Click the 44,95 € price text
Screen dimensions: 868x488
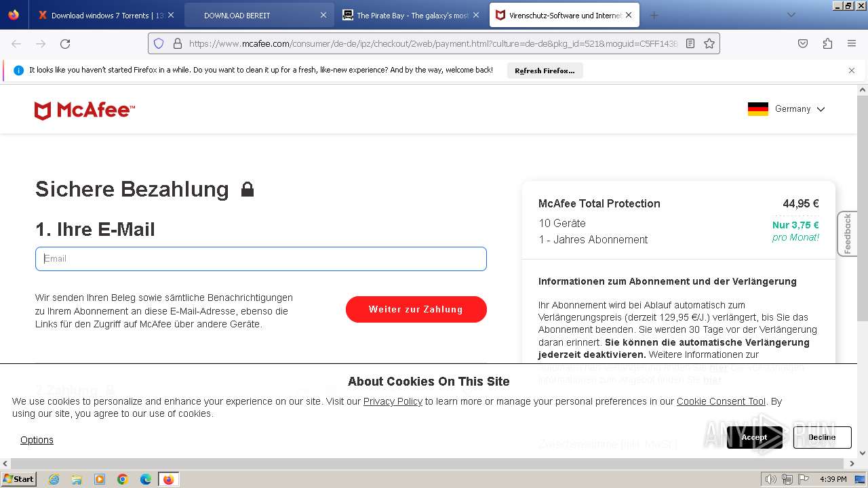(x=801, y=203)
